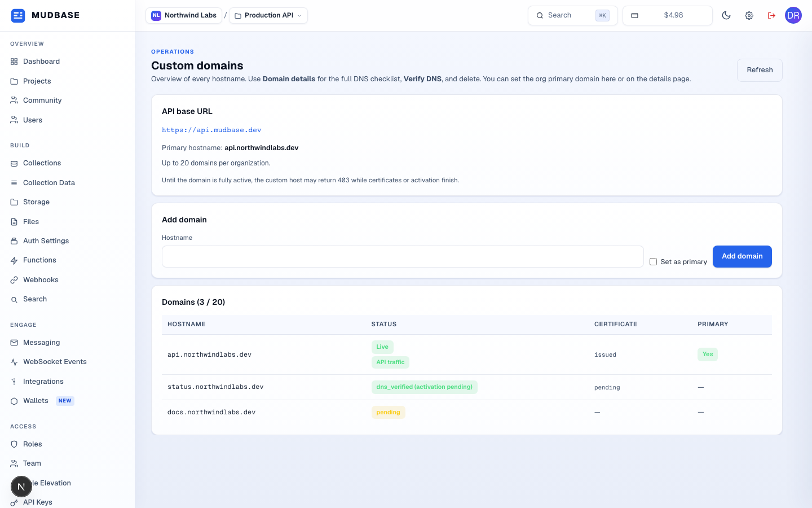Click the Storage folder icon
Image resolution: width=812 pixels, height=508 pixels.
click(x=14, y=202)
